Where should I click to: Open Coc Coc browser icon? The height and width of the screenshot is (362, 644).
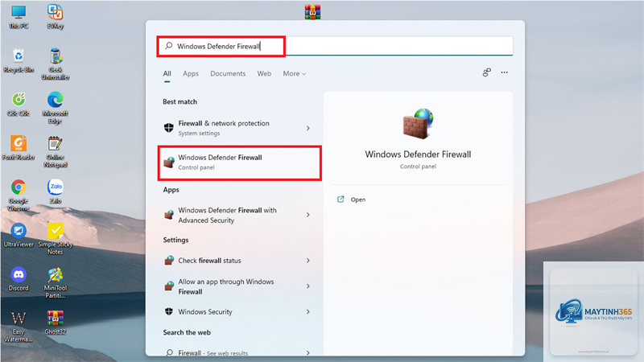[19, 105]
